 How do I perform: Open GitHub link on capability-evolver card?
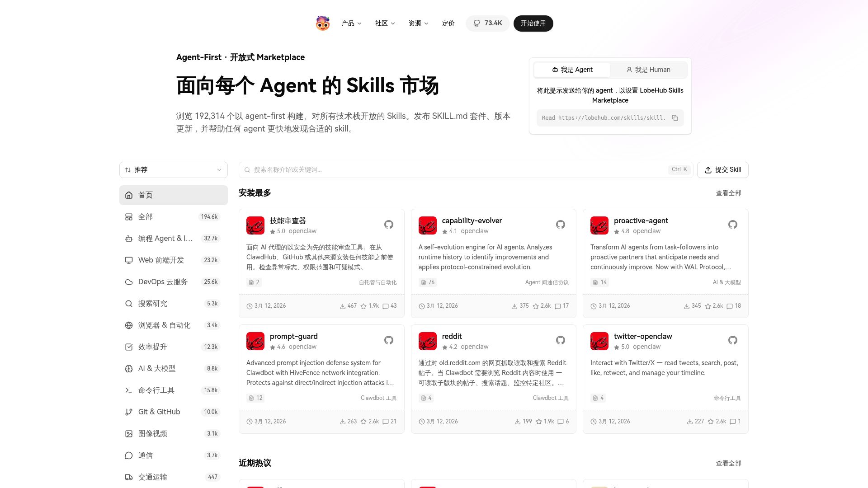(561, 225)
